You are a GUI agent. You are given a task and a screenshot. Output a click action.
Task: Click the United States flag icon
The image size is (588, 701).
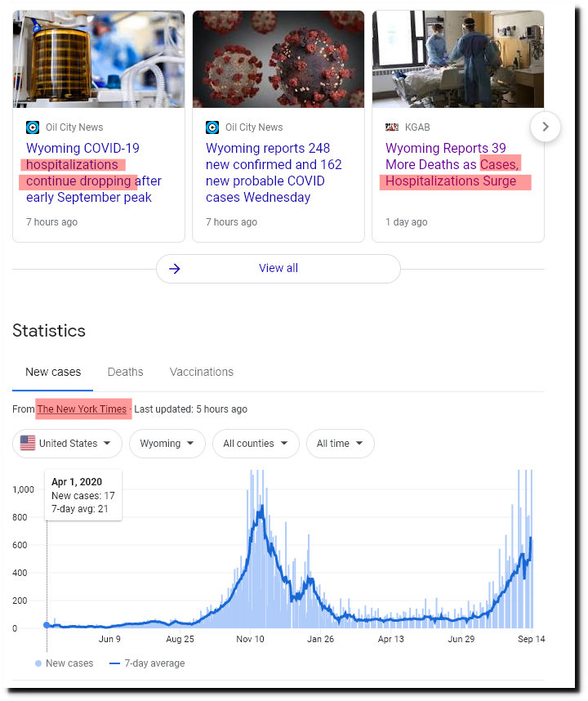click(x=28, y=443)
